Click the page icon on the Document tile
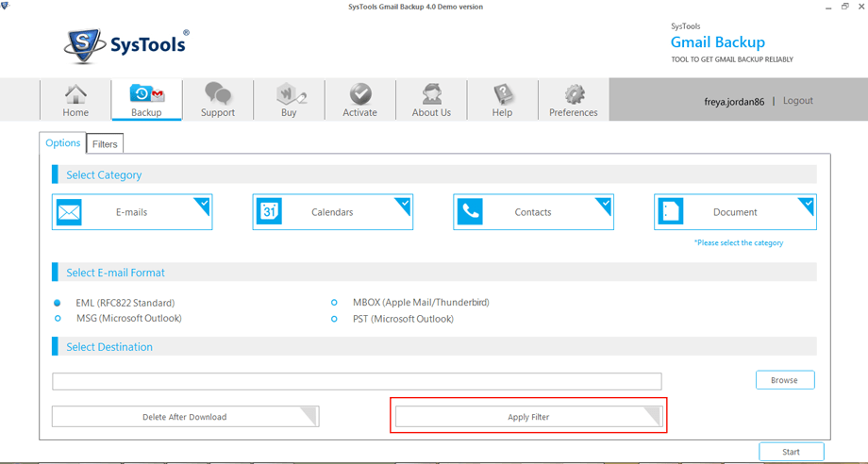 click(671, 212)
